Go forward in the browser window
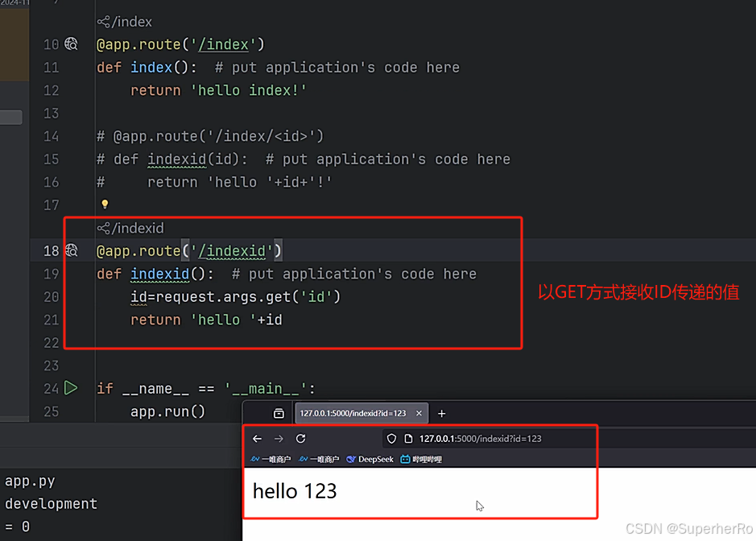Viewport: 756px width, 541px height. [279, 439]
